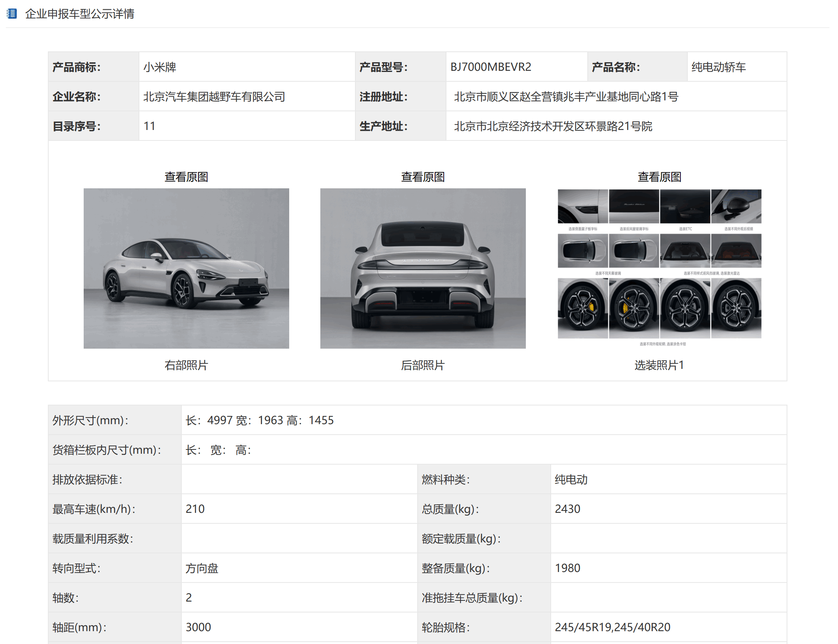The width and height of the screenshot is (838, 644).
Task: Select steering type value 方向盘
Action: click(x=202, y=568)
